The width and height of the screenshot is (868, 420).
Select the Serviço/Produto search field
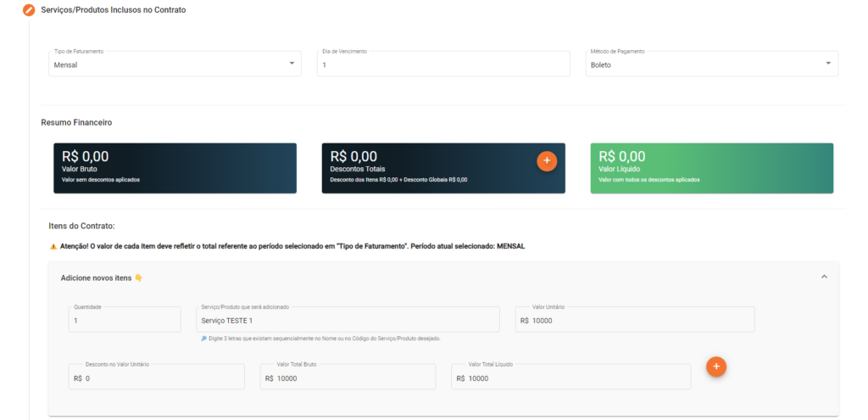[348, 320]
